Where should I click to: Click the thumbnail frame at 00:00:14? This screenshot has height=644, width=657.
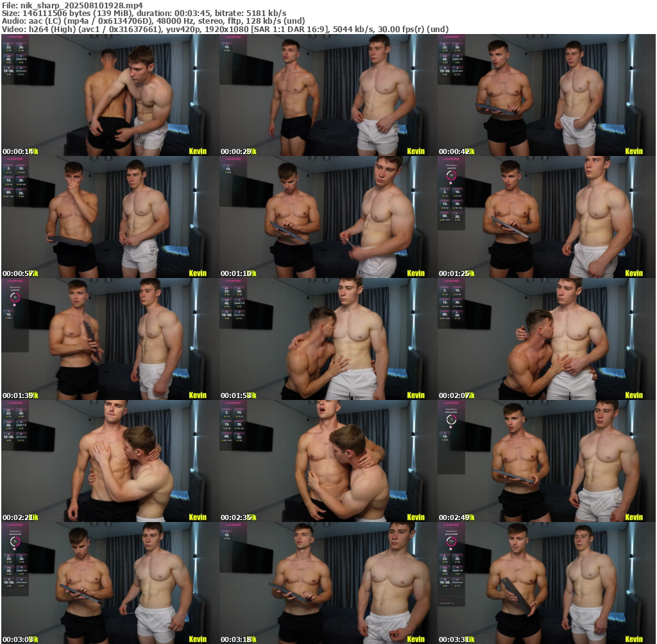110,95
